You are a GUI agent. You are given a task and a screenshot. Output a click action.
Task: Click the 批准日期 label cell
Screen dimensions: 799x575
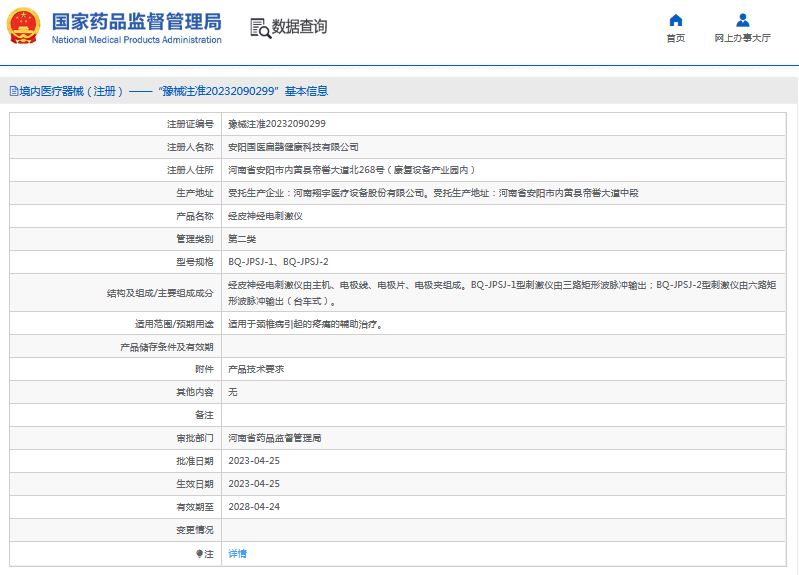(x=116, y=461)
